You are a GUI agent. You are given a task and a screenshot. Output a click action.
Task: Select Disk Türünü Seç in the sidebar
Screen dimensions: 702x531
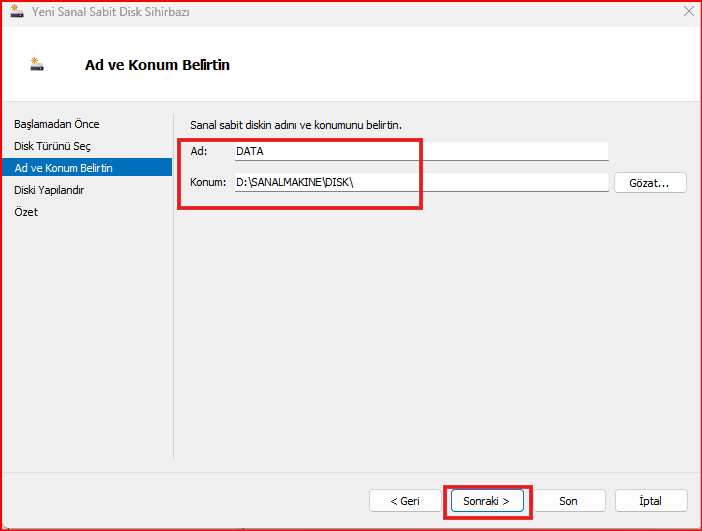(53, 146)
